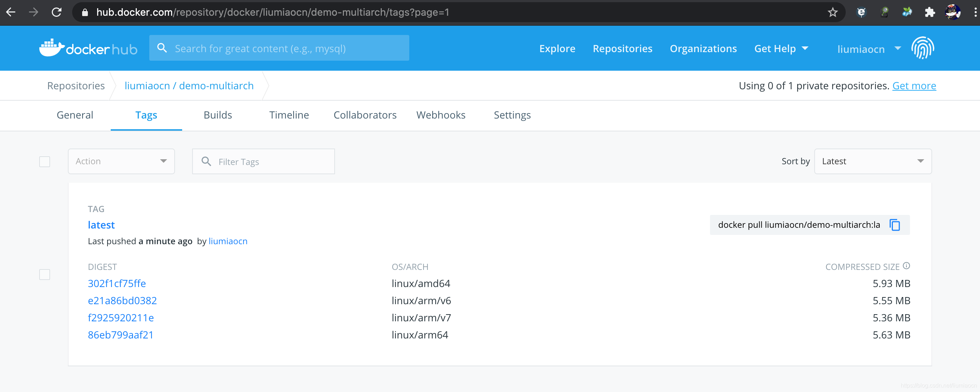
Task: Copy the docker pull command
Action: (x=894, y=225)
